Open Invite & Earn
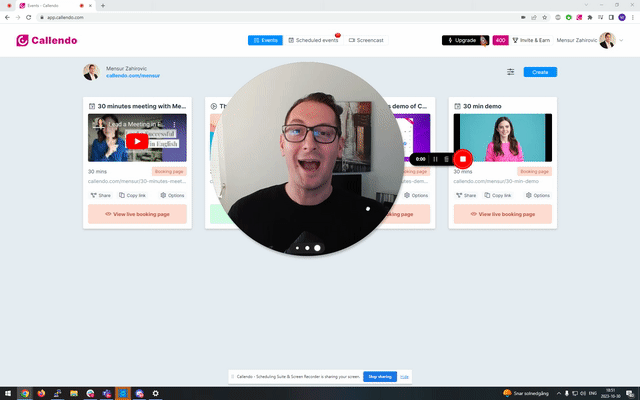This screenshot has height=400, width=640. (531, 40)
